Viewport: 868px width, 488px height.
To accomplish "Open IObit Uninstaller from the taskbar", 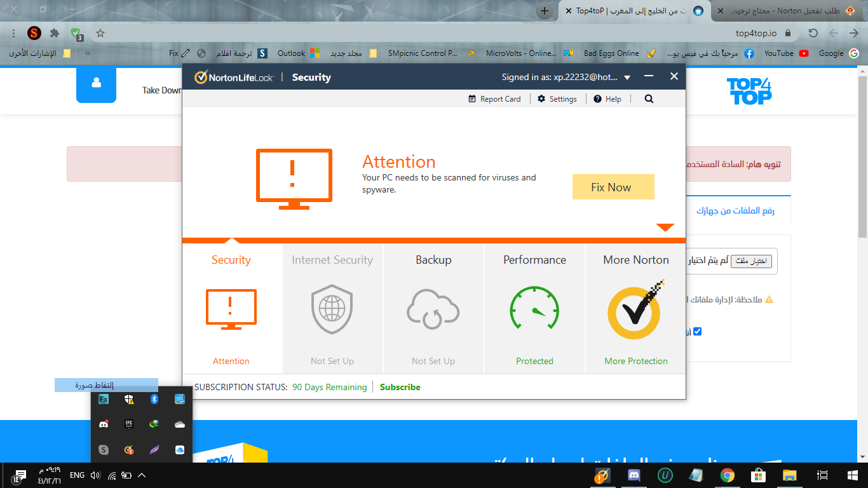I will (x=665, y=475).
